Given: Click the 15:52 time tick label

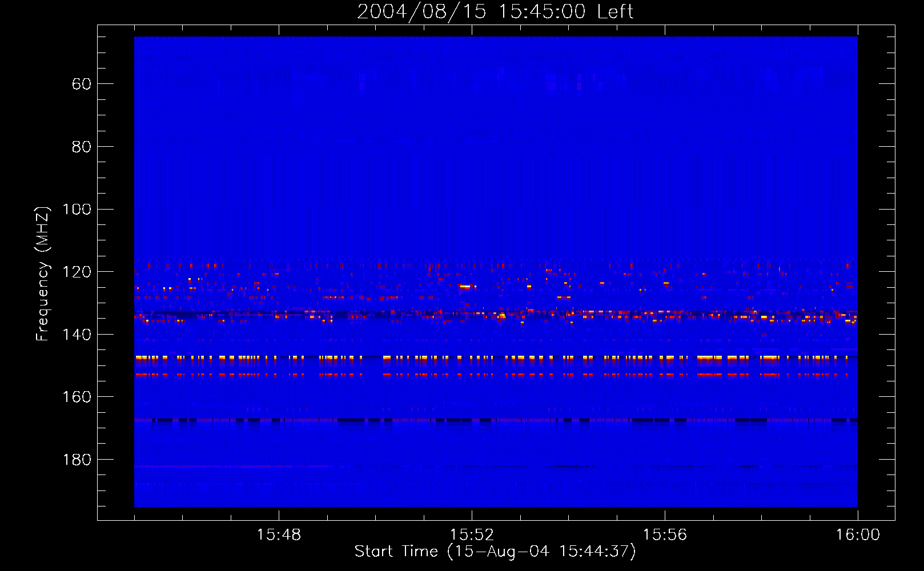Looking at the screenshot, I should tap(472, 535).
